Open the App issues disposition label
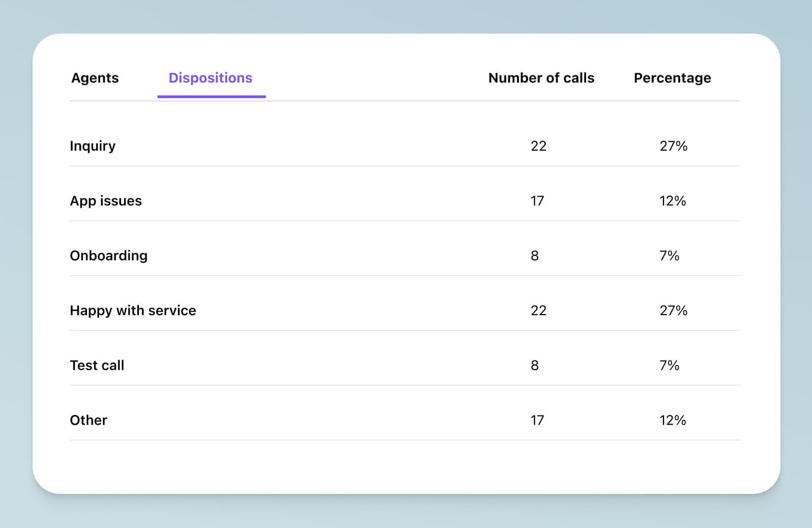Image resolution: width=812 pixels, height=528 pixels. (106, 201)
